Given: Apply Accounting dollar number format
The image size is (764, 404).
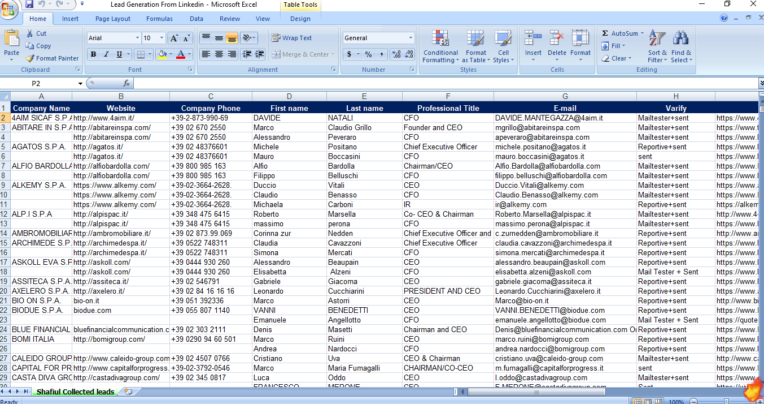Looking at the screenshot, I should coord(349,55).
